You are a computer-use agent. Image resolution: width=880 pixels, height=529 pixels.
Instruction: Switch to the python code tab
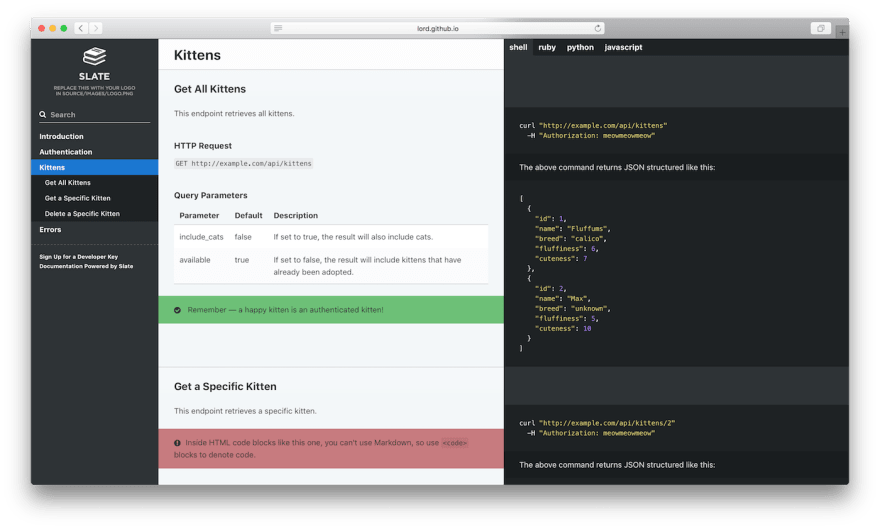(580, 47)
